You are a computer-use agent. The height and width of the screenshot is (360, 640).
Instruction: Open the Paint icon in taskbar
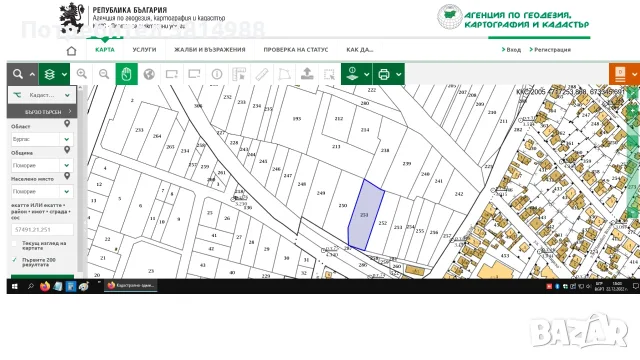tap(84, 287)
